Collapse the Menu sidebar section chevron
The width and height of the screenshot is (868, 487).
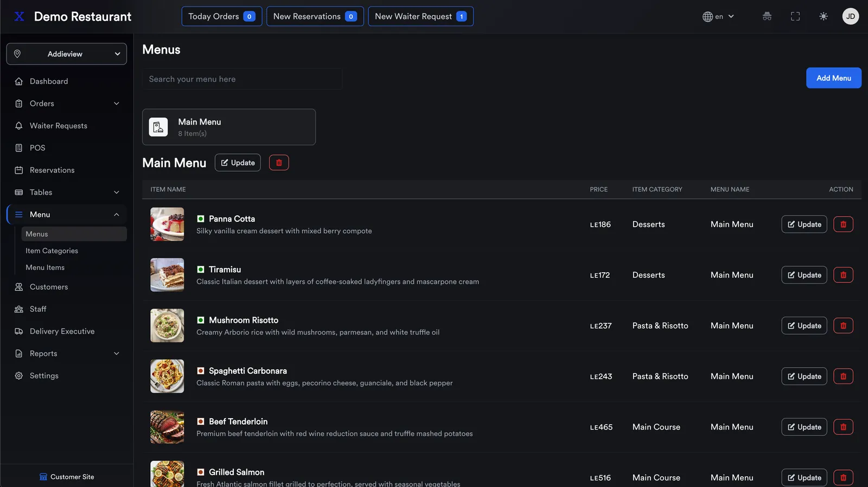coord(117,215)
